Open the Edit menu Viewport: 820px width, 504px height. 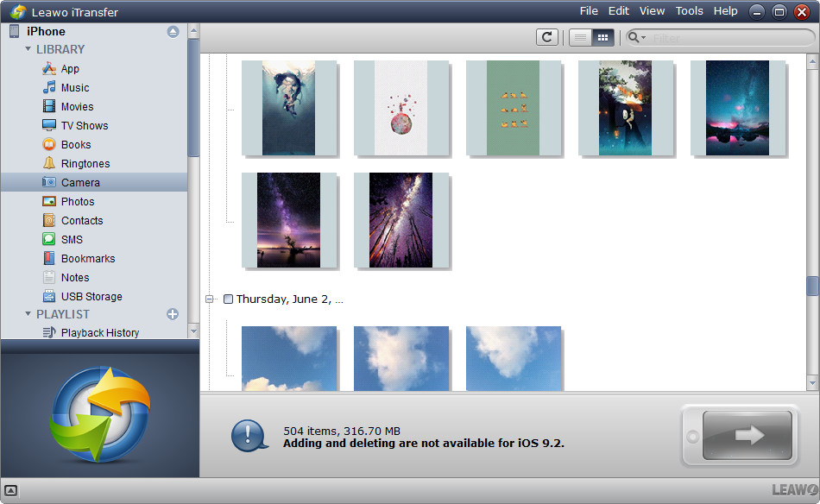(618, 11)
